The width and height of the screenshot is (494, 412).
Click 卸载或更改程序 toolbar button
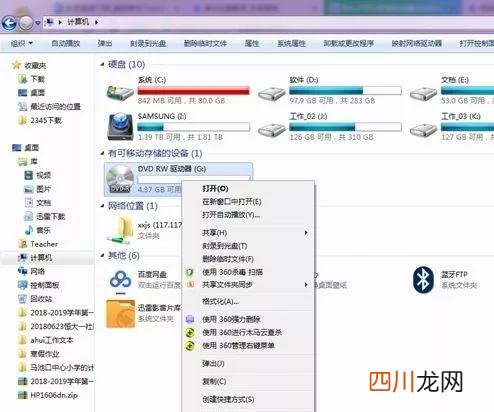click(348, 43)
